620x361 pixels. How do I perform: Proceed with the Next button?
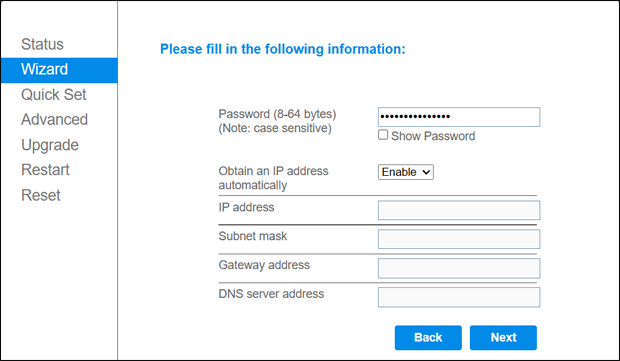point(503,338)
